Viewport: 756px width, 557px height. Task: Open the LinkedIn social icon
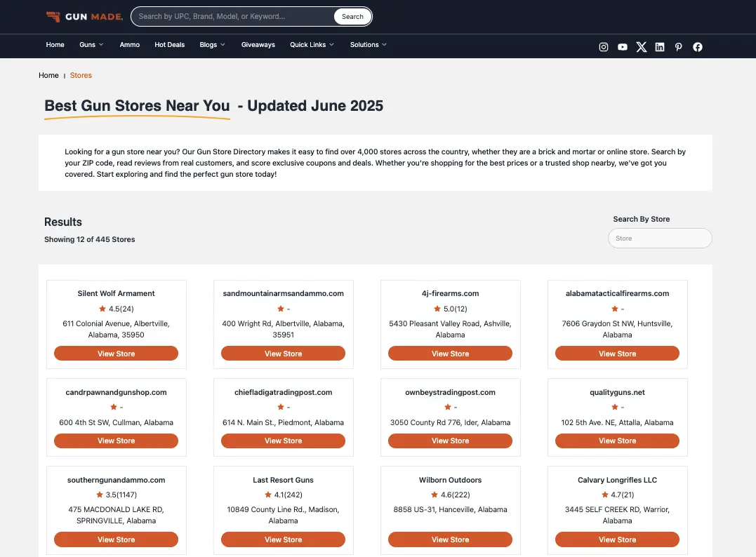tap(660, 47)
